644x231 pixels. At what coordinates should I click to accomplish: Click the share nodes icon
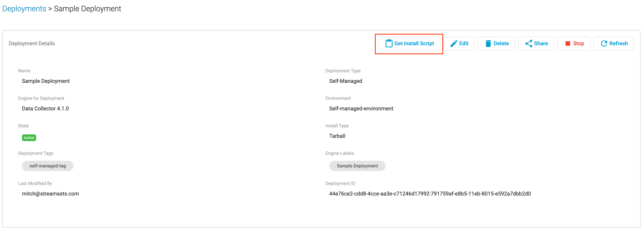coord(529,44)
